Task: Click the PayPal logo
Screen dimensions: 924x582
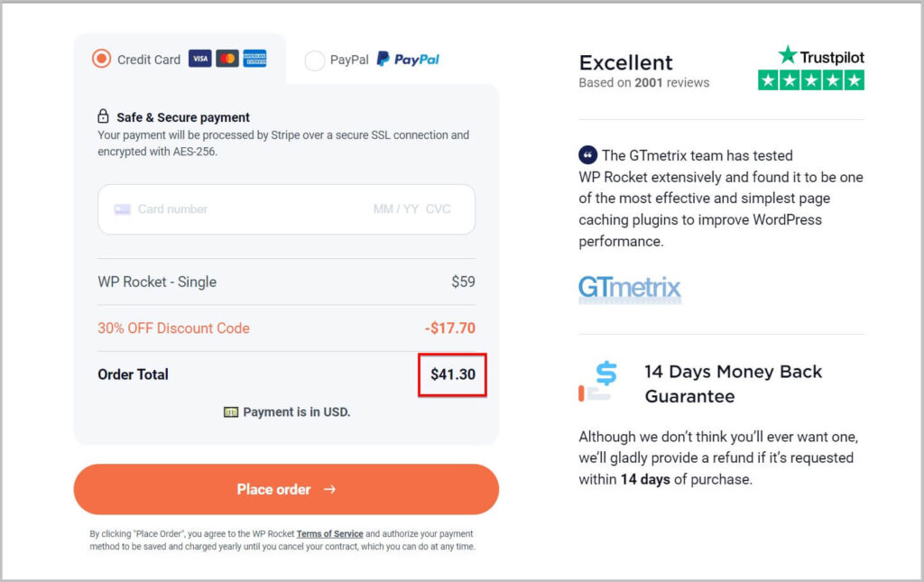Action: coord(408,60)
